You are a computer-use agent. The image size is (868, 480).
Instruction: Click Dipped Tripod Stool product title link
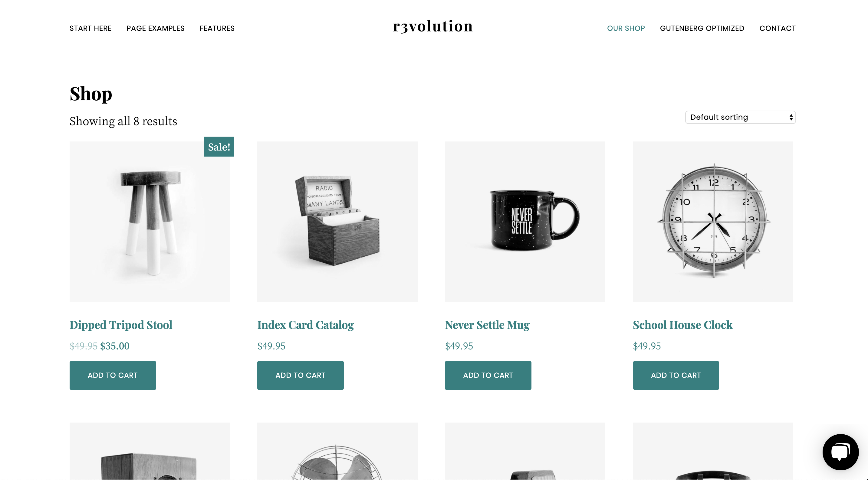coord(121,324)
